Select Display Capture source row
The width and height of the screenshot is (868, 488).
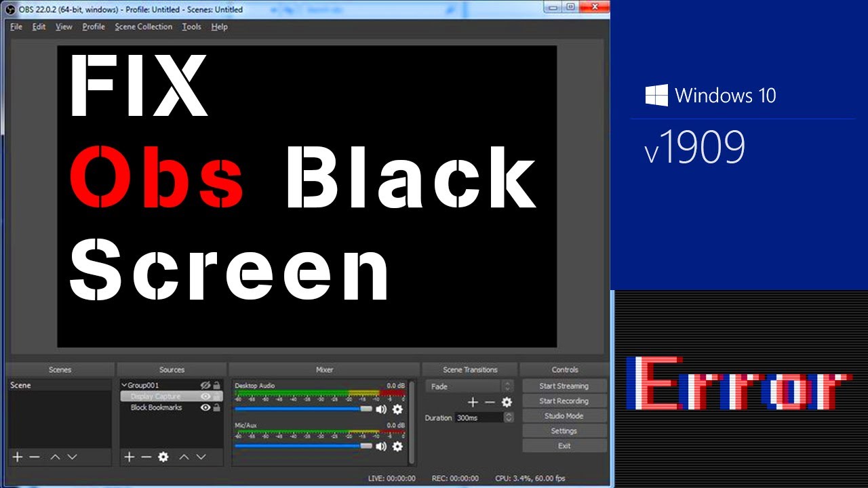click(172, 396)
